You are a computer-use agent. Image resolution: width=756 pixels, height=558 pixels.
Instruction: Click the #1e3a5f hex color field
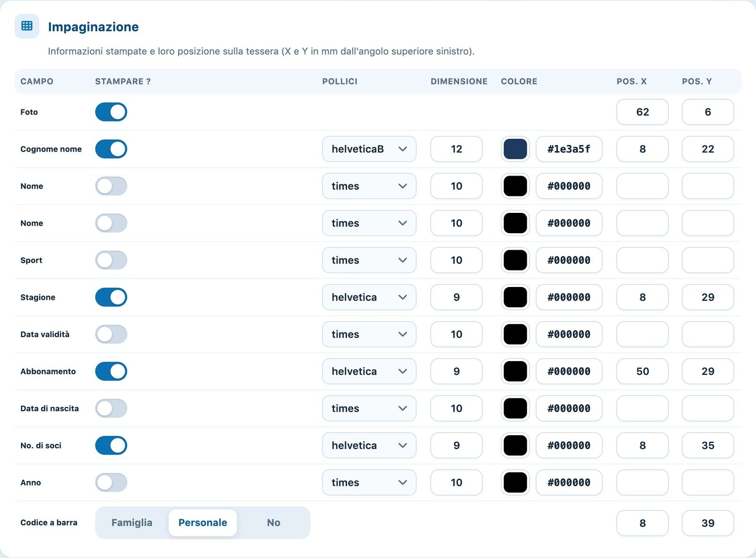[x=569, y=149]
